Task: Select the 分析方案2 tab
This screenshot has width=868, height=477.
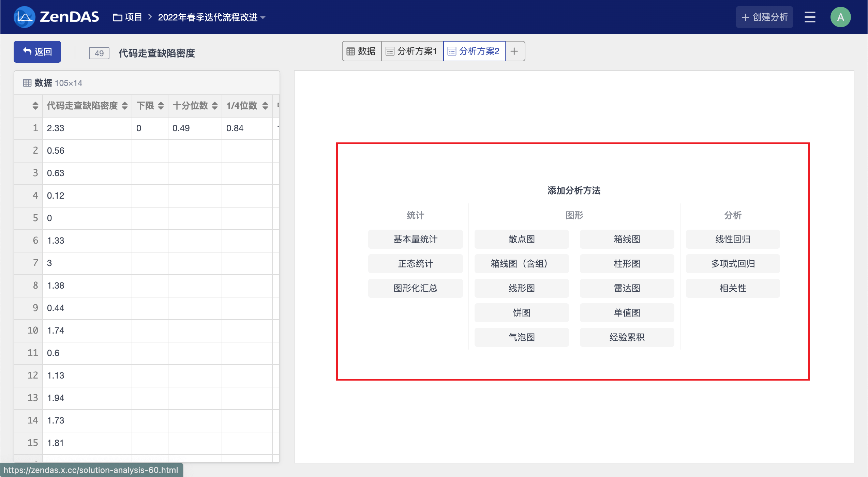Action: coord(474,51)
